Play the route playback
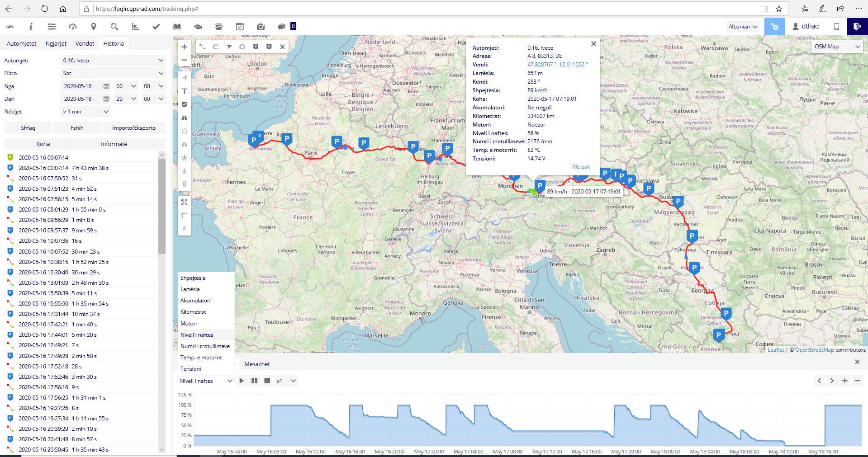The image size is (868, 457). [x=242, y=381]
